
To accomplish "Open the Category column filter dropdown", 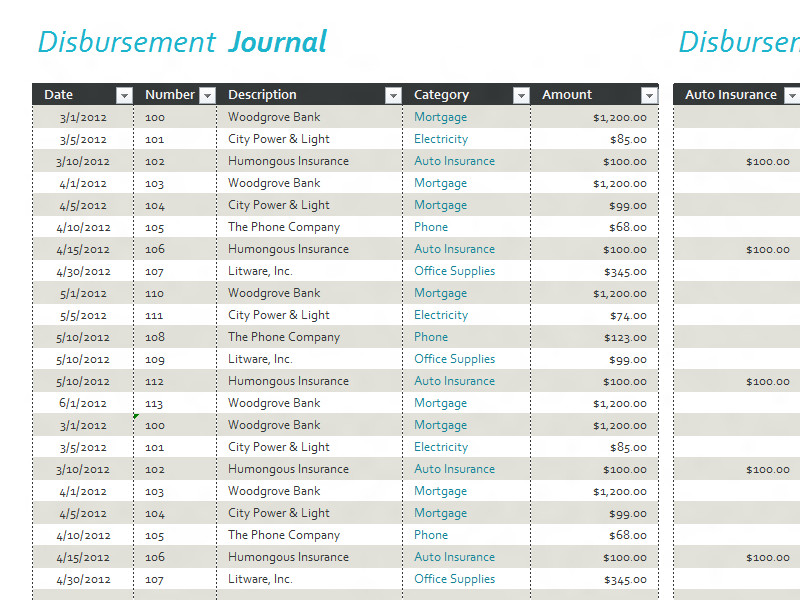I will tap(521, 95).
